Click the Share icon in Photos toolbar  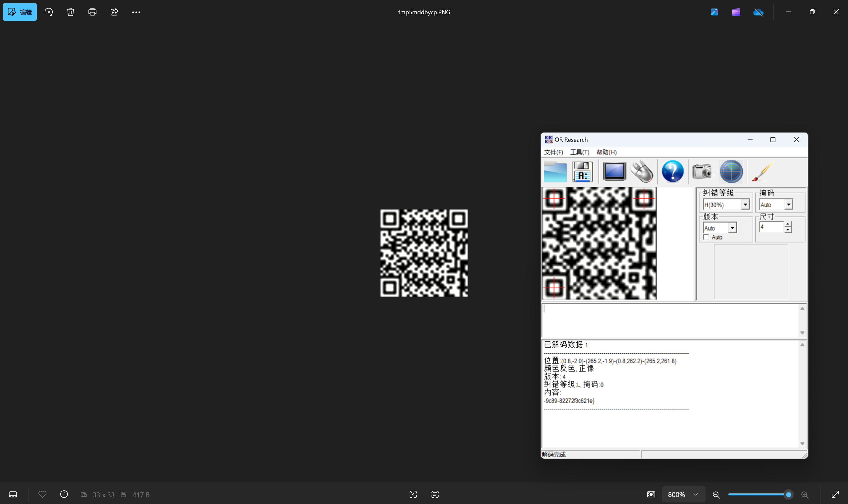coord(114,12)
